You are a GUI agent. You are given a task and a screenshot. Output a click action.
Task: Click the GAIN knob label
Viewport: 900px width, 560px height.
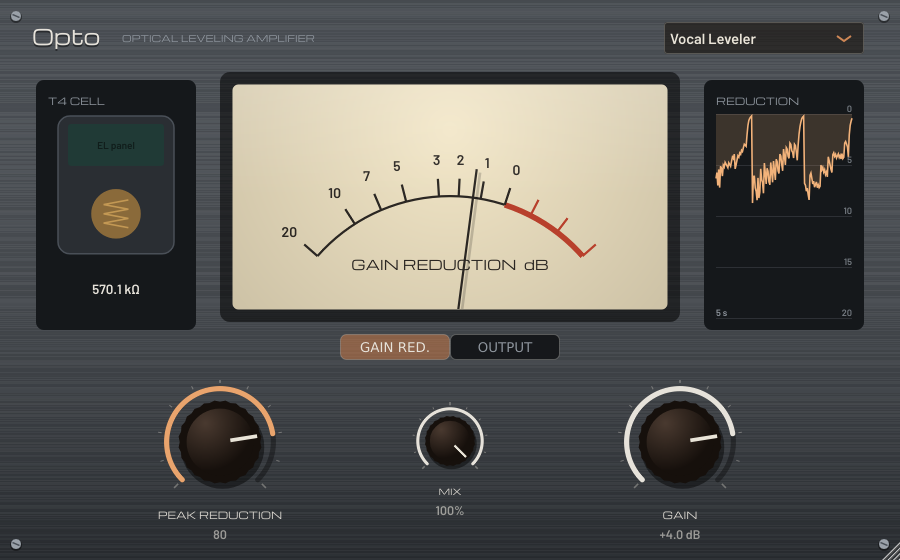coord(680,515)
